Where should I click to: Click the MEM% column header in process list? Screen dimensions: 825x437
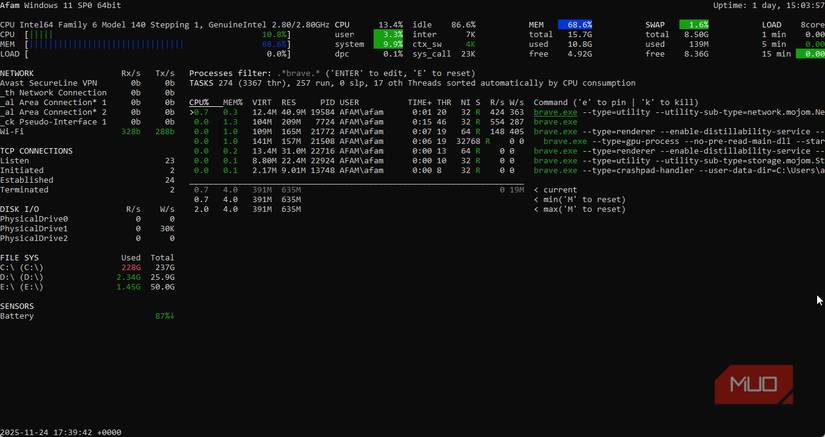tap(233, 103)
